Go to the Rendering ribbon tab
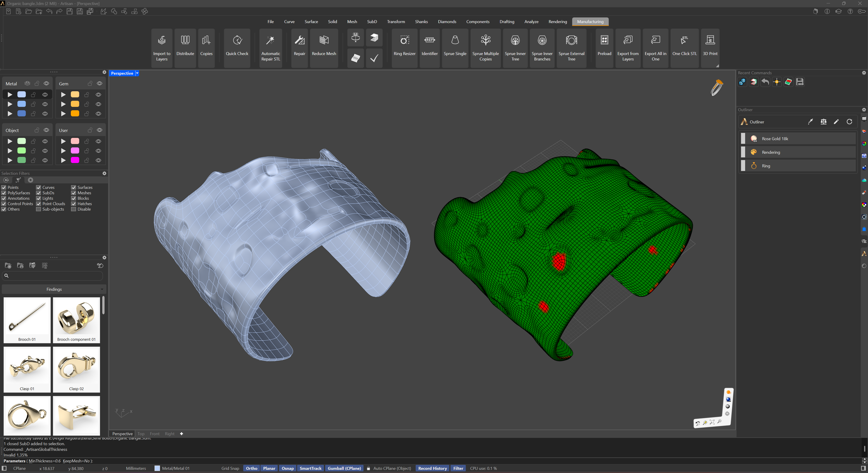Viewport: 868px width, 473px height. coord(557,22)
